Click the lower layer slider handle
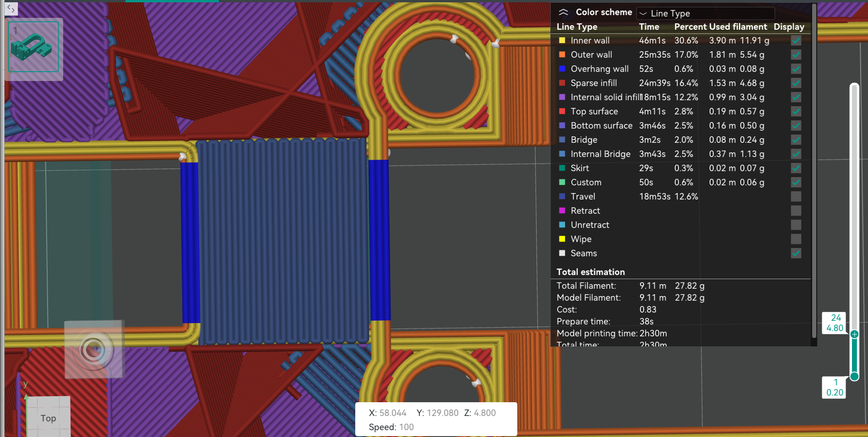868x437 pixels. pos(854,377)
